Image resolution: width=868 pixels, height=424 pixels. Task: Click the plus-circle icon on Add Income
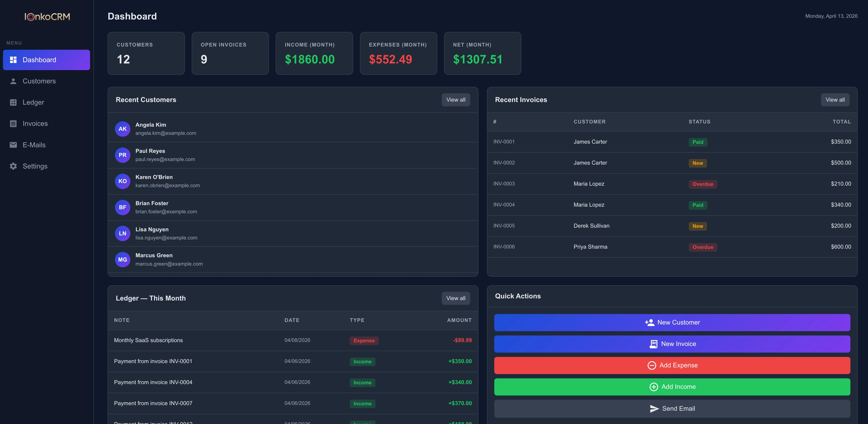pyautogui.click(x=654, y=387)
